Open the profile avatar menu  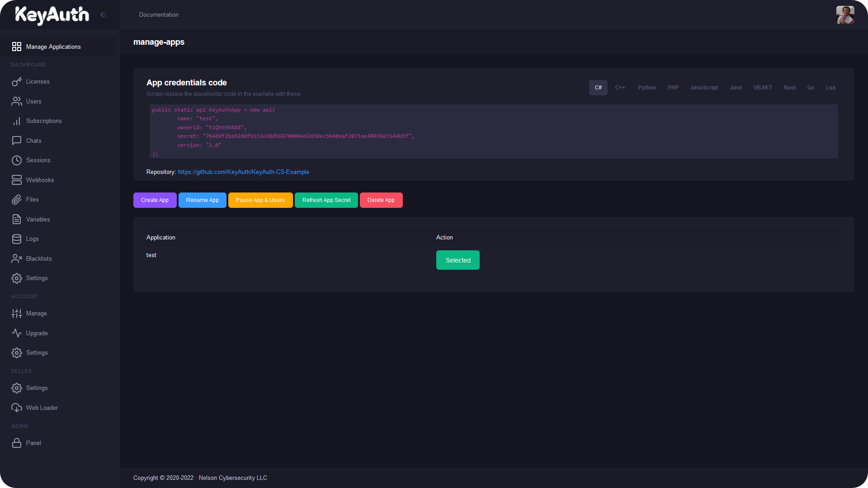pyautogui.click(x=844, y=14)
